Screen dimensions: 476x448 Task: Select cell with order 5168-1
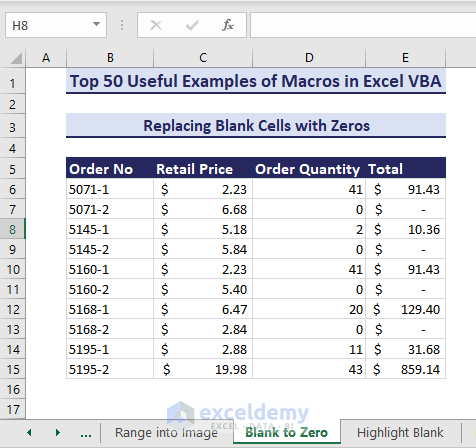(x=110, y=309)
